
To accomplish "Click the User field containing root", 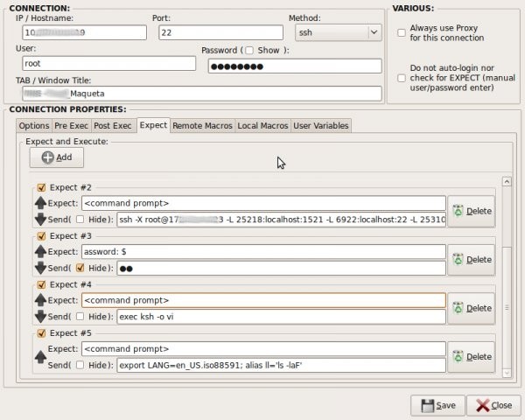I will 108,63.
